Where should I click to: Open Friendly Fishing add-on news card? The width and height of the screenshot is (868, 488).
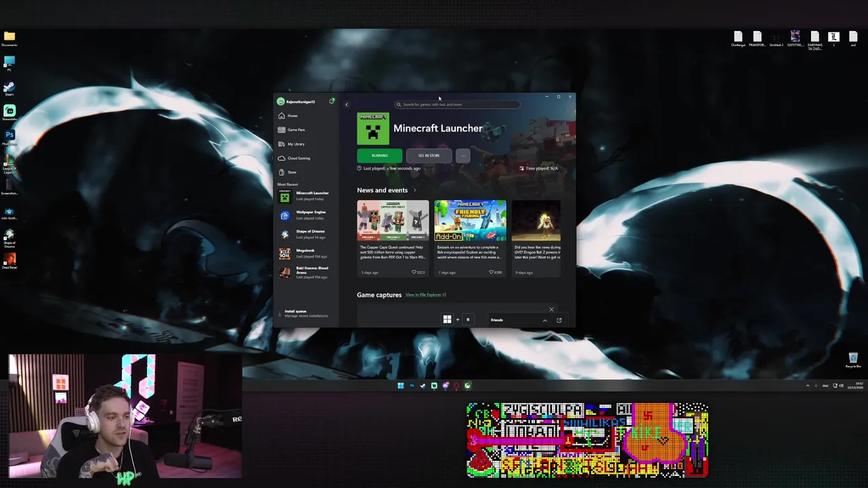470,237
